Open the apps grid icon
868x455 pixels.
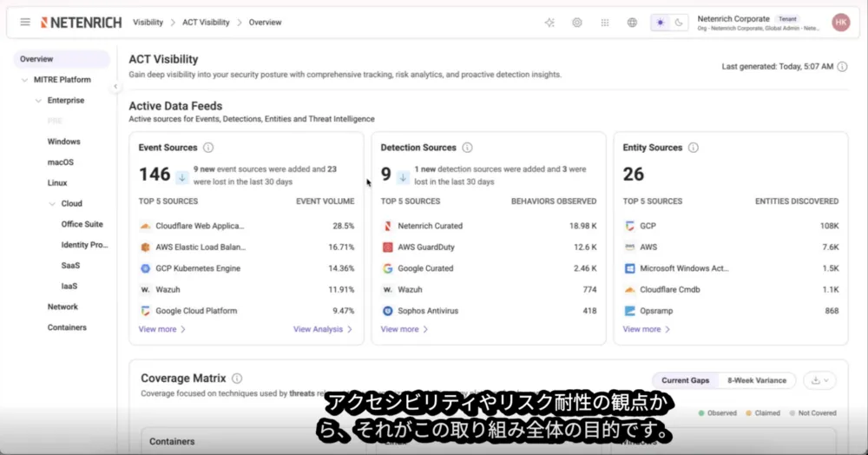point(604,23)
